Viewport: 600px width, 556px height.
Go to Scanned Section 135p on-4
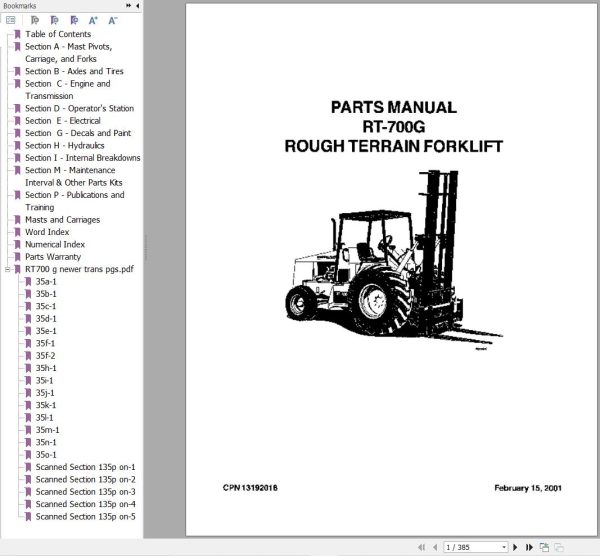click(85, 504)
